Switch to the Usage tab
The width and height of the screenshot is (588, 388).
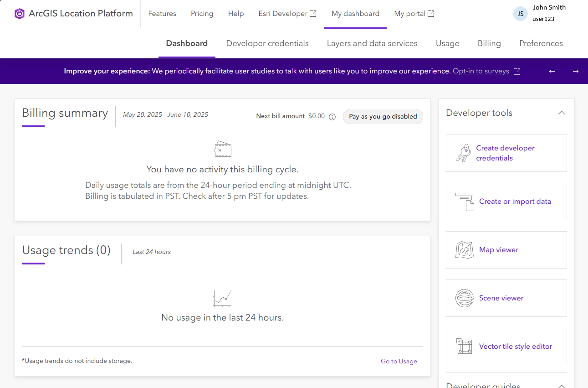pos(447,43)
